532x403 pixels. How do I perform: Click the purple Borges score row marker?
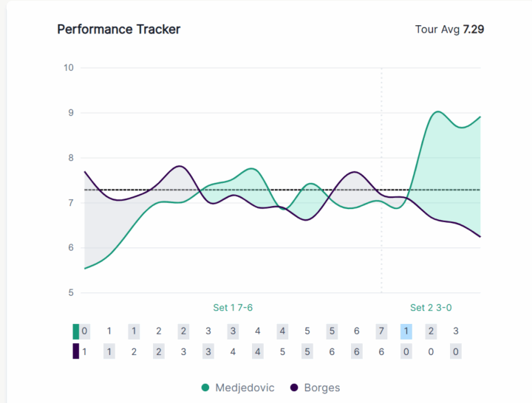point(76,352)
